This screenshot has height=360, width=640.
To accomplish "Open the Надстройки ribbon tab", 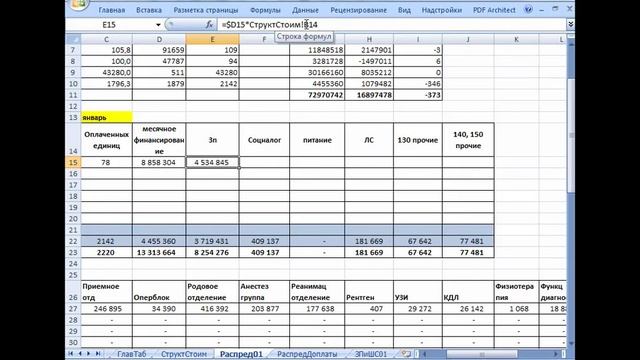I will tap(442, 10).
